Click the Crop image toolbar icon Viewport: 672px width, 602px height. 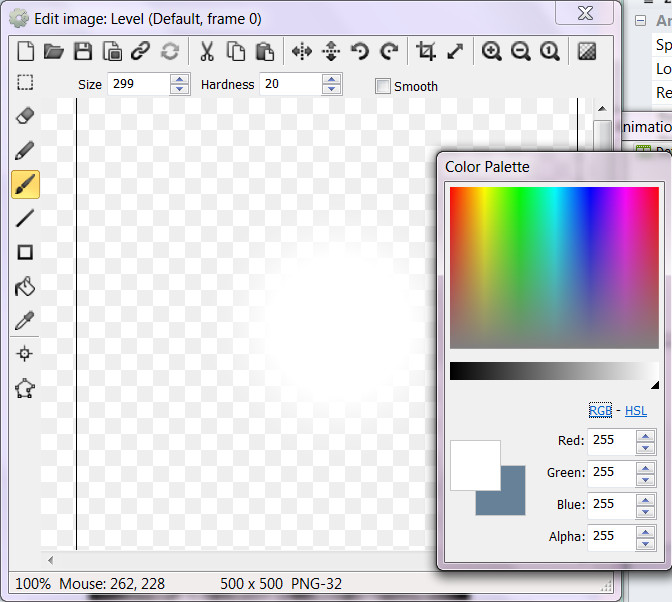pyautogui.click(x=426, y=52)
